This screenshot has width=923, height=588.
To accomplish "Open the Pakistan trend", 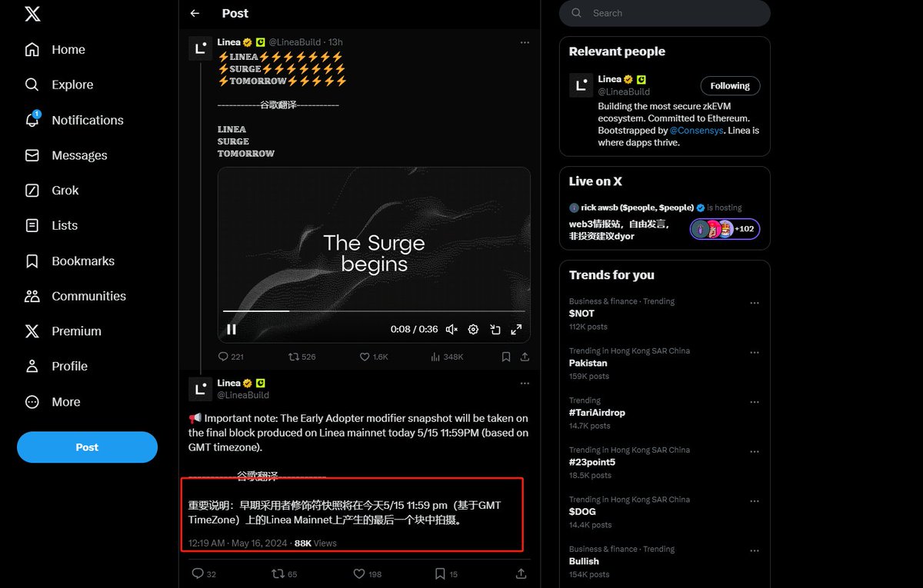I will [x=588, y=363].
